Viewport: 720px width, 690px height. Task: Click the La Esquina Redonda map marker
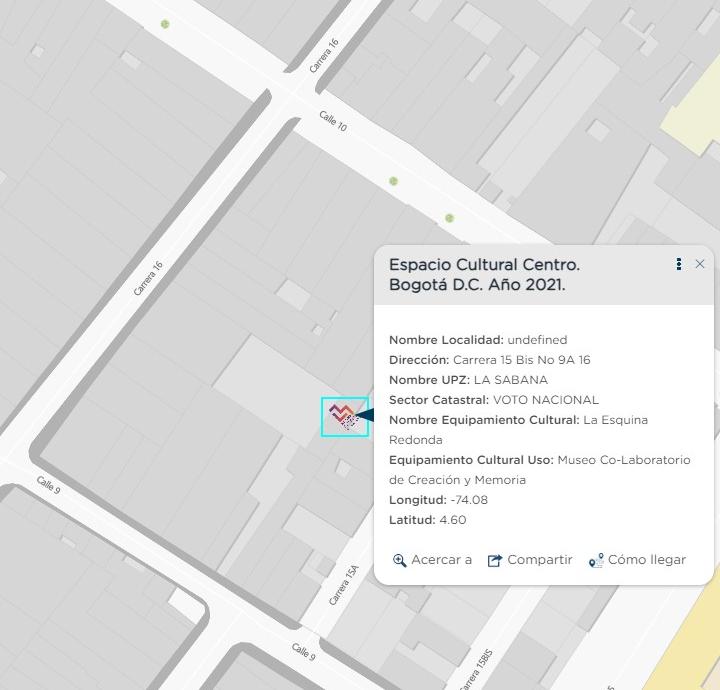click(x=345, y=416)
